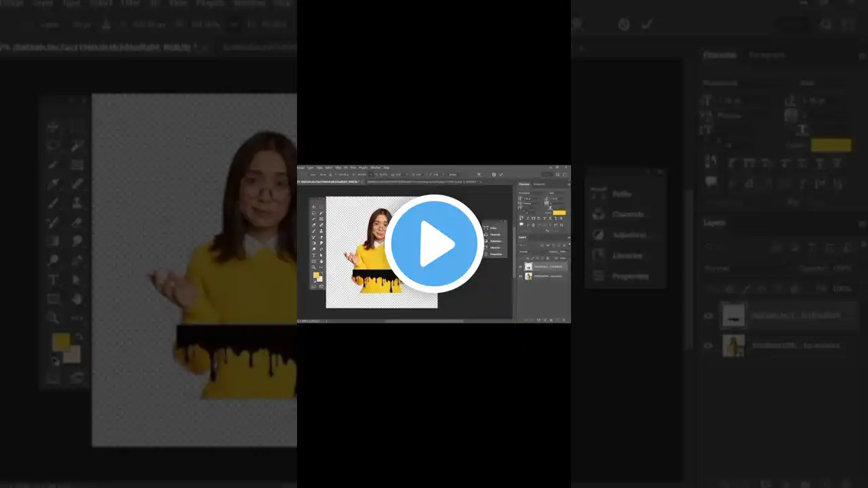The height and width of the screenshot is (488, 868).
Task: Select the Move tool in the enlarged blurred toolbar
Action: pyautogui.click(x=54, y=126)
